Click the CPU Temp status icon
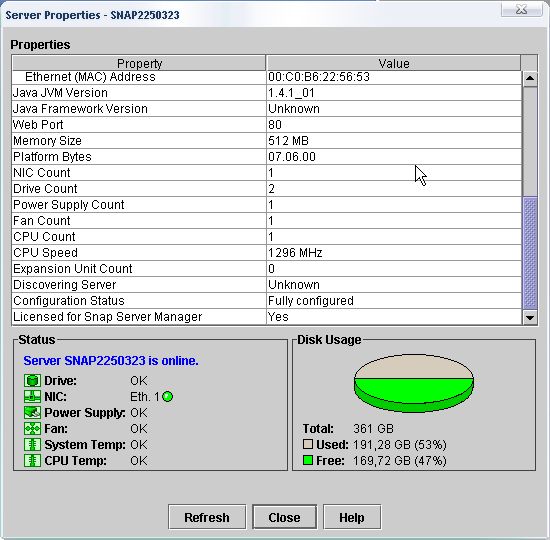This screenshot has height=540, width=550. tap(32, 461)
